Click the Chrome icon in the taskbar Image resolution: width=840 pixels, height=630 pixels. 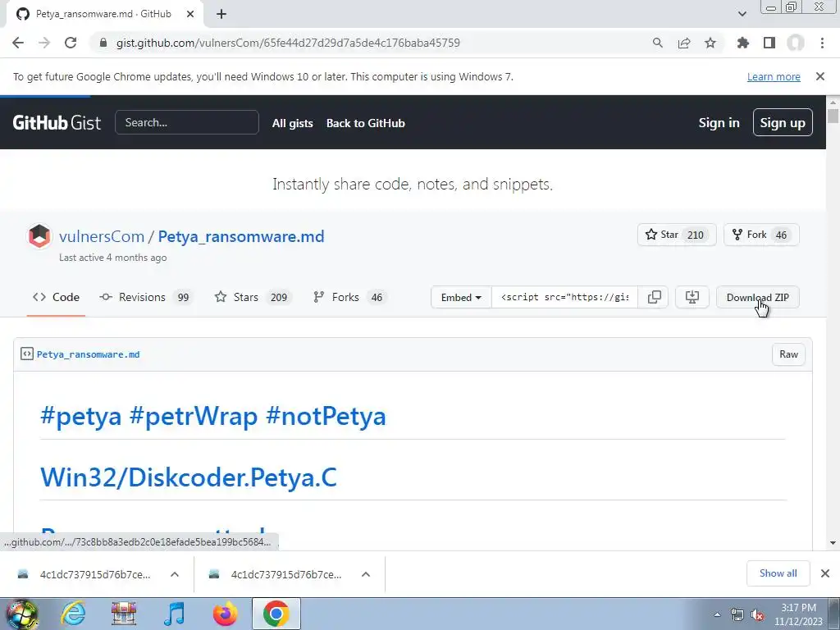(276, 614)
